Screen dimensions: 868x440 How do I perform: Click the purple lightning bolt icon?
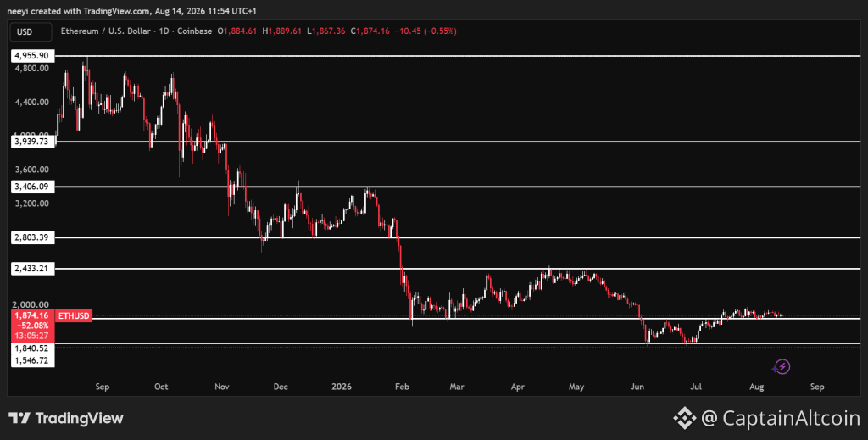[781, 366]
